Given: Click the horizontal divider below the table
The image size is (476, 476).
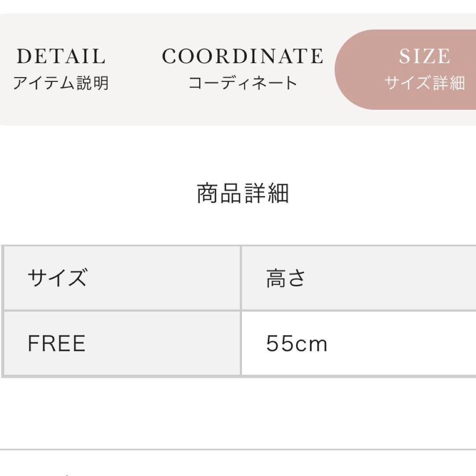Looking at the screenshot, I should click(238, 449).
